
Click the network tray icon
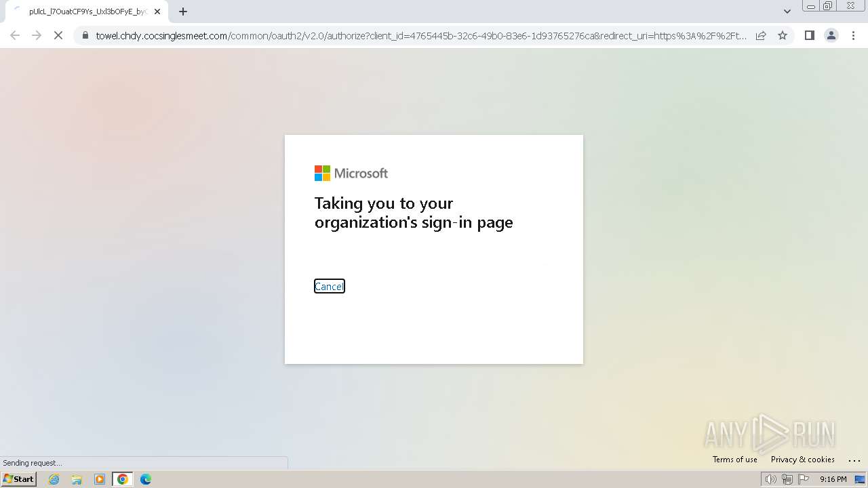[x=787, y=479]
